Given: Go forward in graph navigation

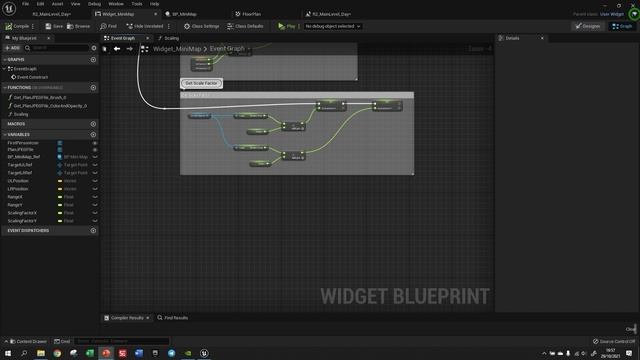Looking at the screenshot, I should [x=129, y=49].
